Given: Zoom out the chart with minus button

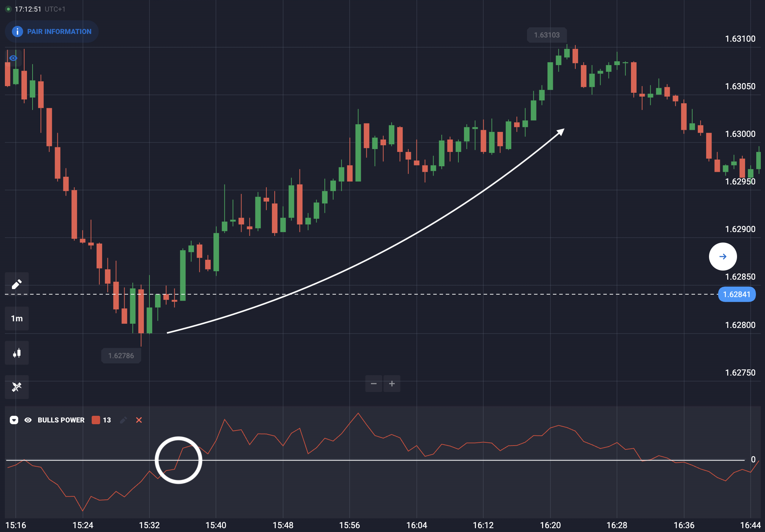Looking at the screenshot, I should (374, 384).
